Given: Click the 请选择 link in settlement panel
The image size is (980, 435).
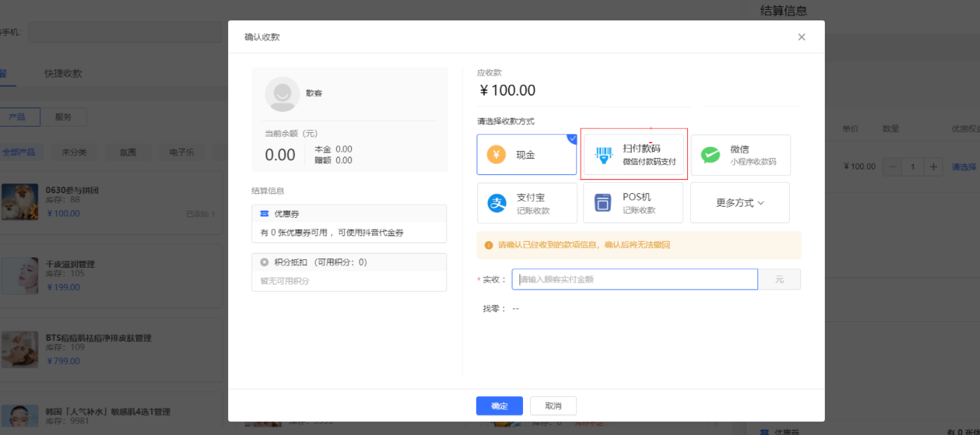Looking at the screenshot, I should point(964,167).
